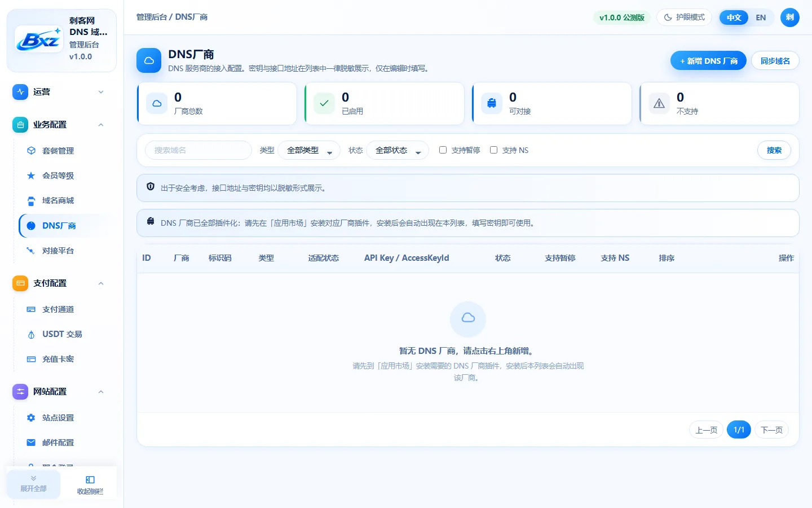This screenshot has width=812, height=508.
Task: Check the 支持 NS filter checkbox
Action: click(493, 150)
